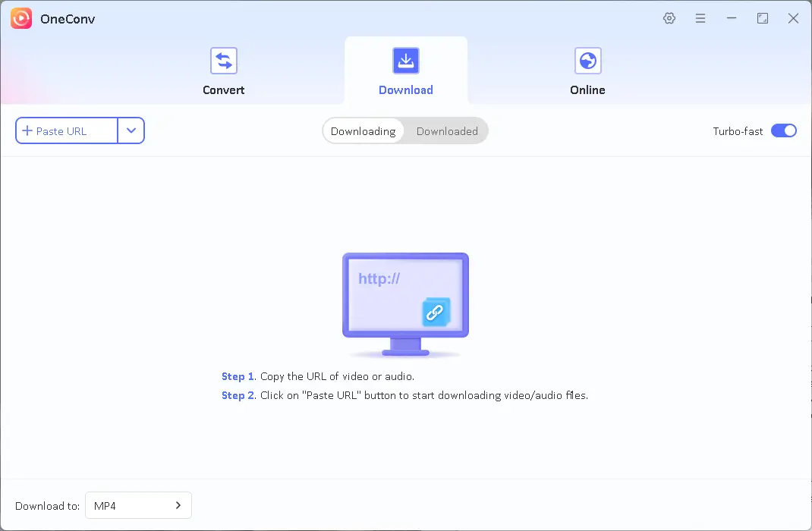Click the chevron next to MP4
The width and height of the screenshot is (812, 531).
click(x=178, y=505)
